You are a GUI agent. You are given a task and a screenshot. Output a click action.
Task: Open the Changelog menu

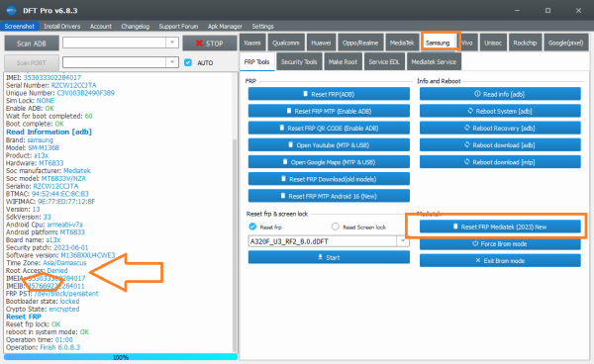pyautogui.click(x=136, y=26)
